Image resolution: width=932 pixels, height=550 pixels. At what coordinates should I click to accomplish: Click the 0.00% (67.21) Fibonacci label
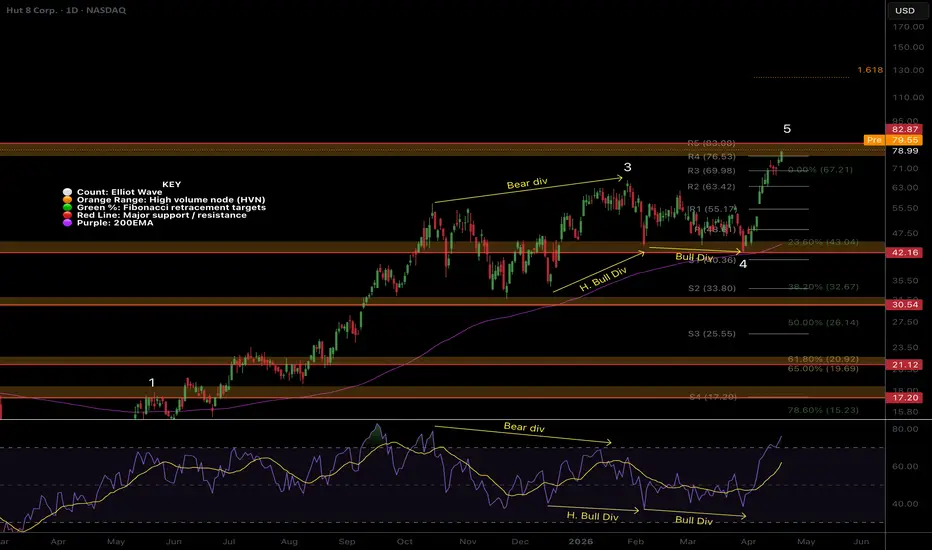[x=820, y=170]
